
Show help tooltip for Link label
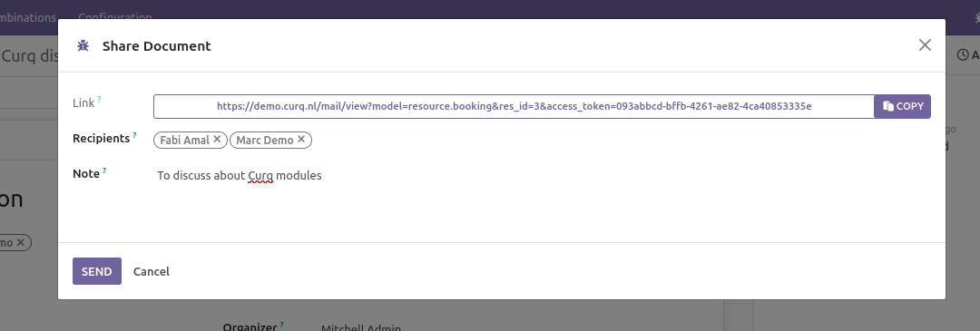[100, 100]
